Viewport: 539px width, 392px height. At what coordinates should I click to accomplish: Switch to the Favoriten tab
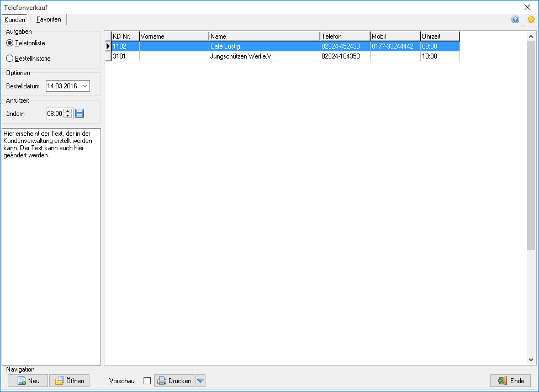click(x=49, y=19)
